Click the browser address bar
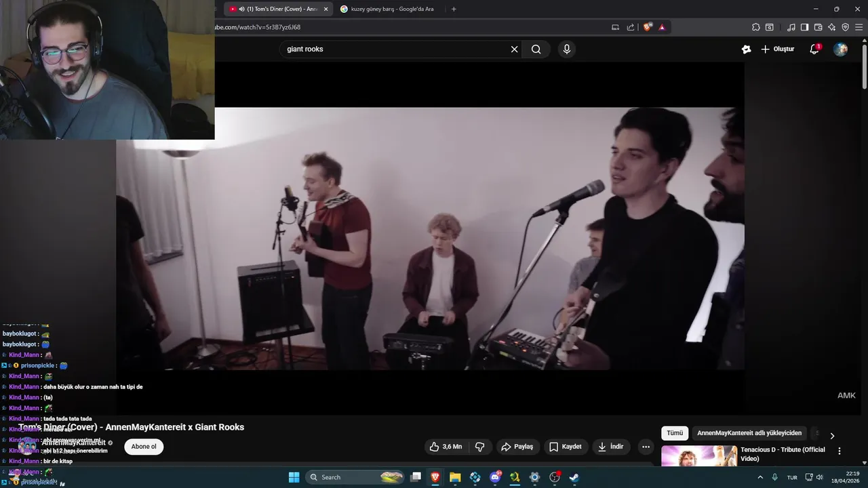 click(407, 27)
